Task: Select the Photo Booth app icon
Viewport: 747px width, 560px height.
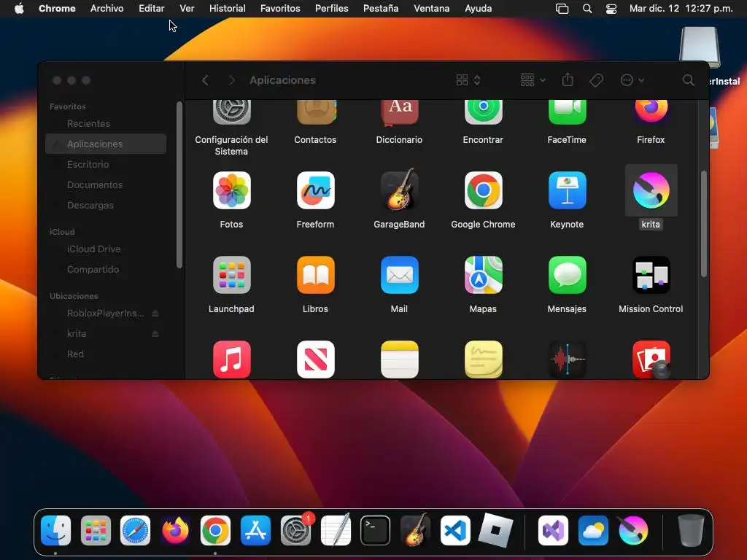Action: pos(651,359)
